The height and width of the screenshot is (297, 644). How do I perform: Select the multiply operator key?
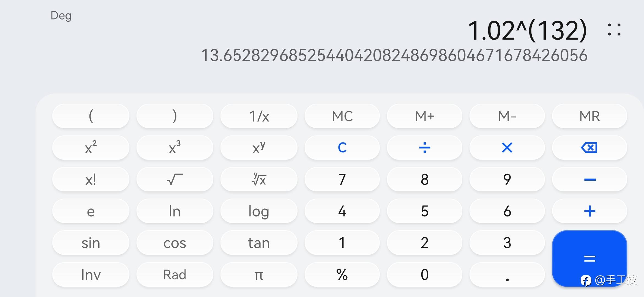[x=507, y=148]
